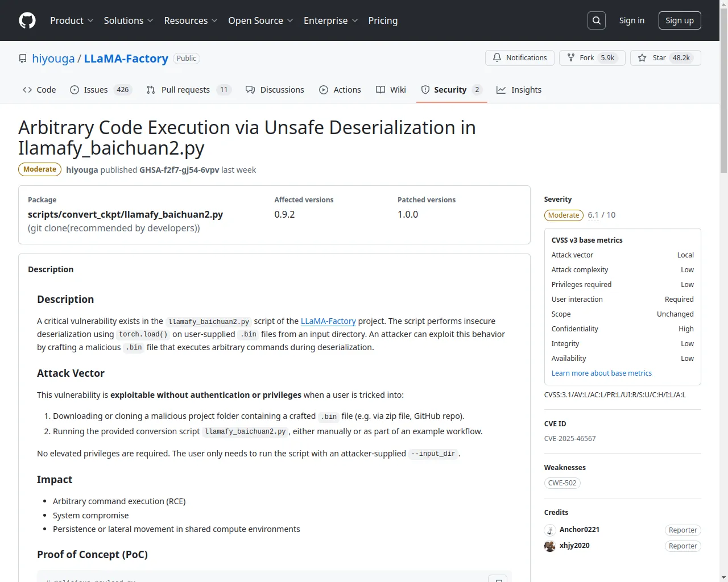Fork the repository with Fork button

click(x=592, y=58)
